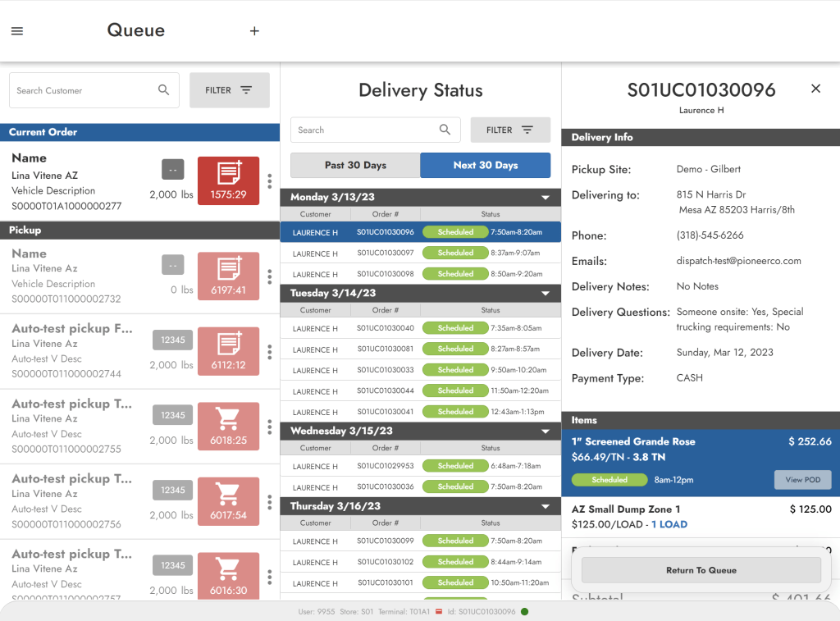
Task: Click magnifier icon in Search Customer field
Action: click(x=164, y=90)
